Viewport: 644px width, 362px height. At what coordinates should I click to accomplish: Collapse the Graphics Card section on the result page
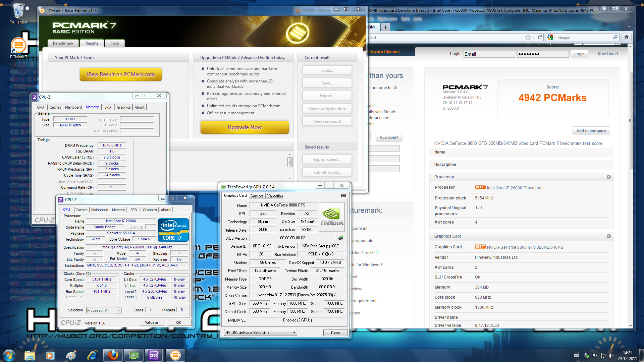click(608, 236)
